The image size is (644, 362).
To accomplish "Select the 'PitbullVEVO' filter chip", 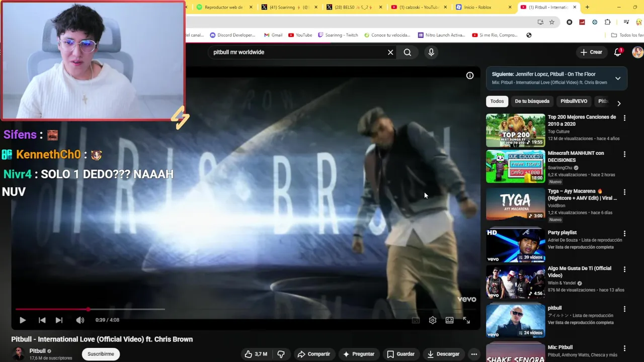I will (x=574, y=101).
